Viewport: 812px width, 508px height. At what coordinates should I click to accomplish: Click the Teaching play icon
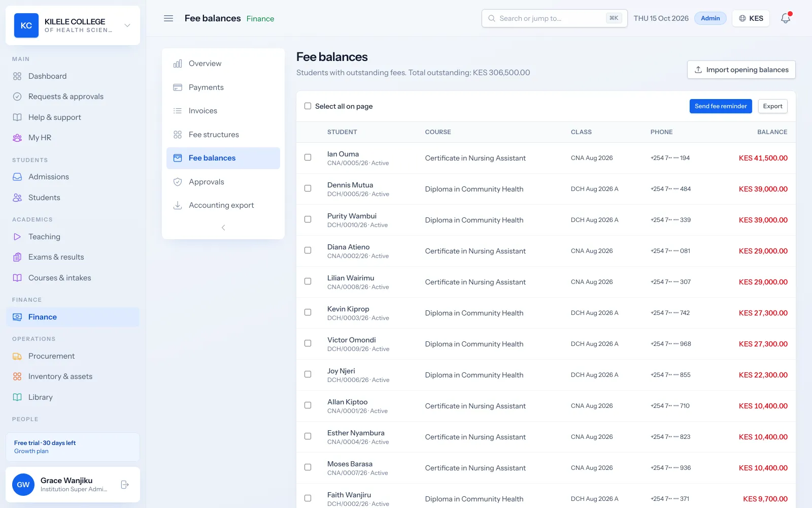click(17, 237)
